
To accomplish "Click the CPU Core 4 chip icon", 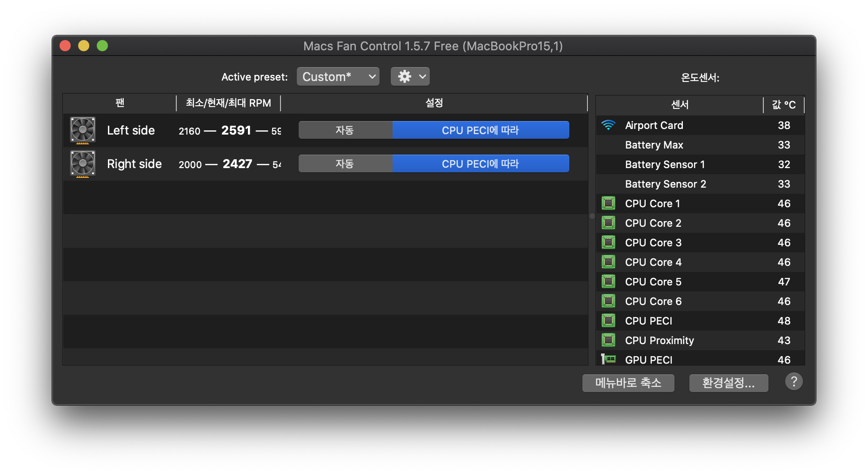I will (x=608, y=262).
